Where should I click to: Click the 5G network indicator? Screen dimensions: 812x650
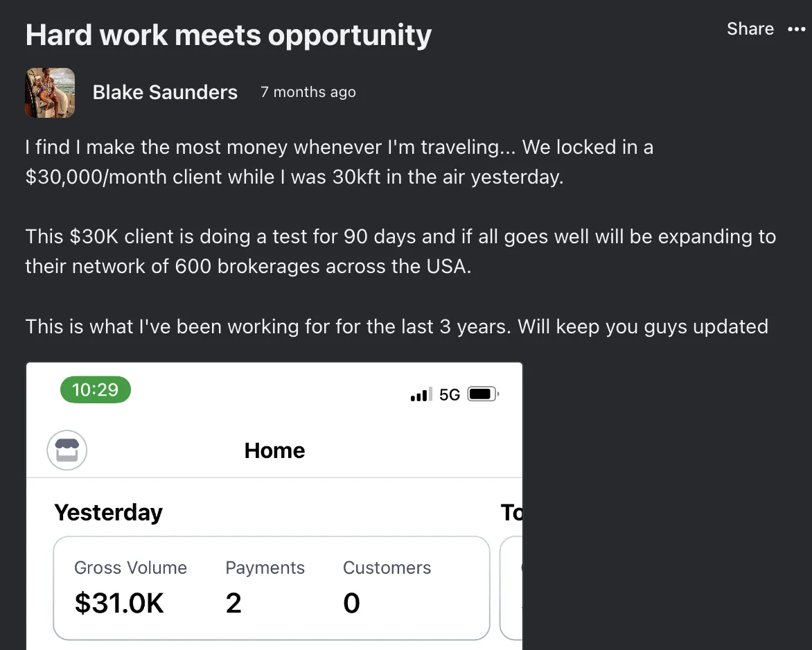(450, 394)
